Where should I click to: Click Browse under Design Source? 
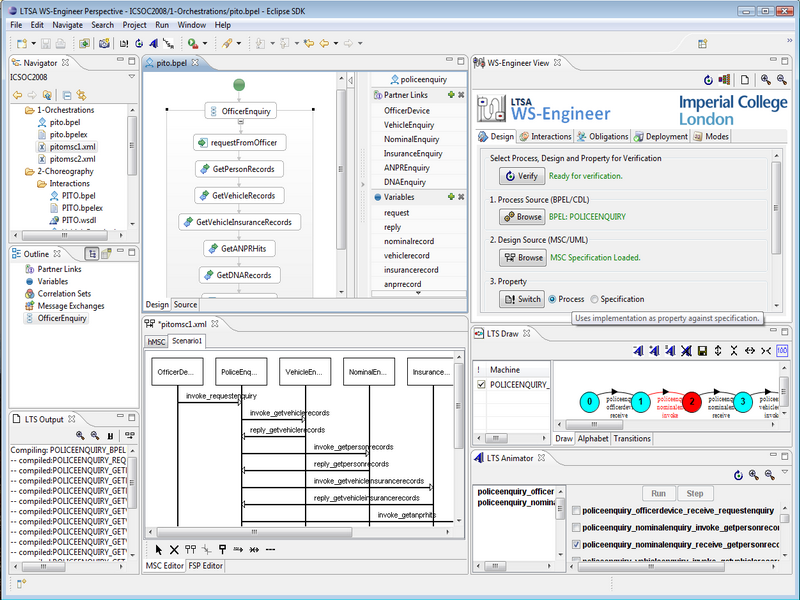523,258
